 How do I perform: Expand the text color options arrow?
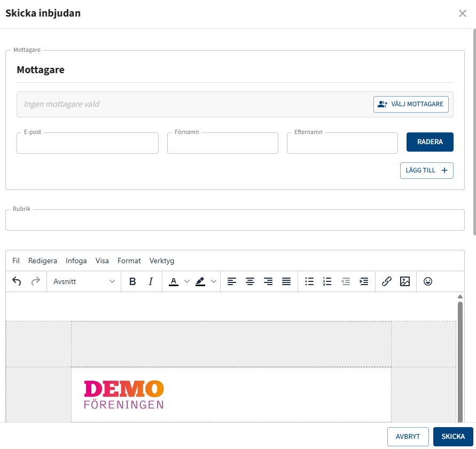(187, 281)
